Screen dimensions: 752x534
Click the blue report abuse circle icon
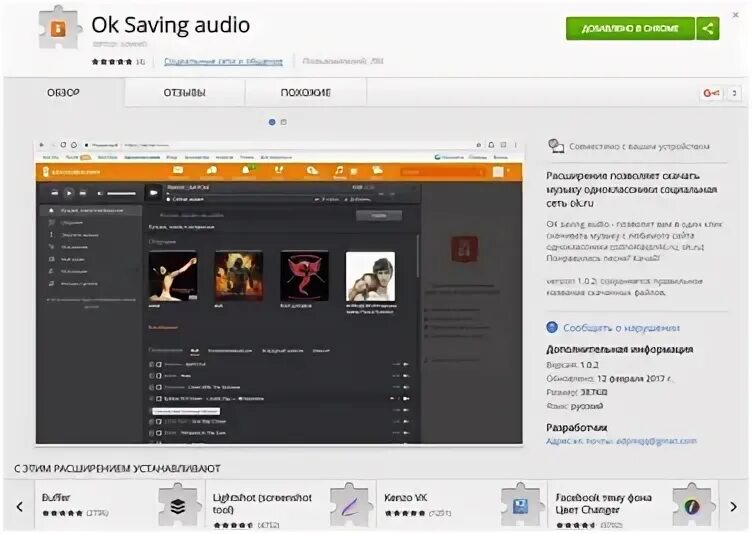coord(552,327)
